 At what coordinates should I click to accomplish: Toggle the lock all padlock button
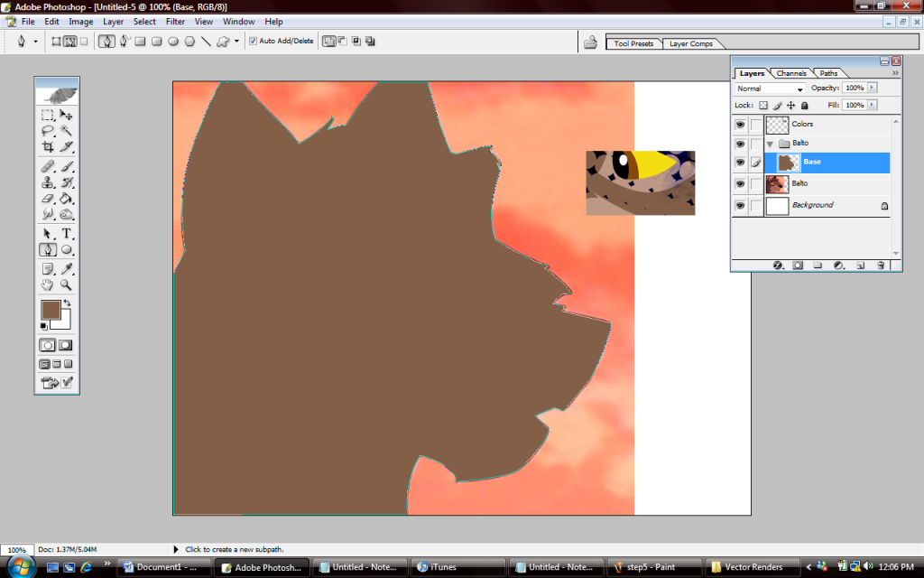[x=804, y=106]
